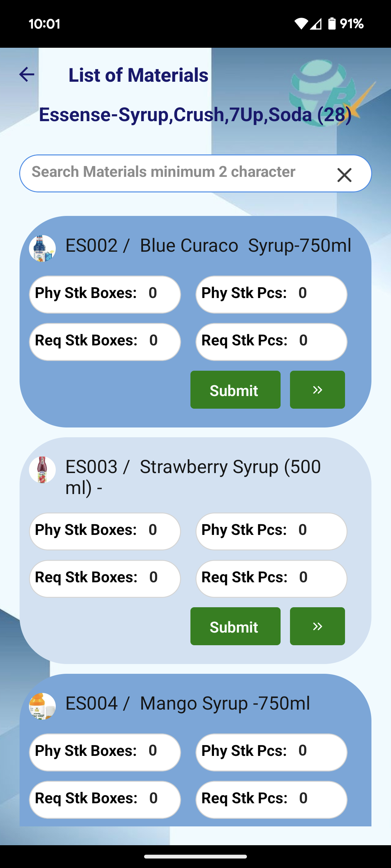391x868 pixels.
Task: Clear search with the X icon
Action: [x=344, y=175]
